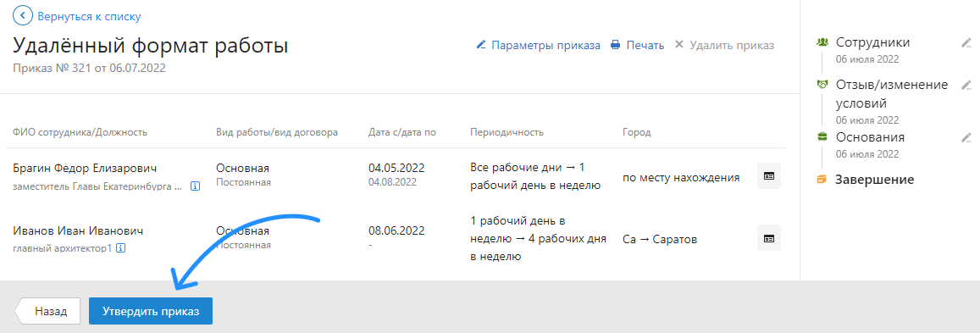Viewport: 980px width, 333px height.
Task: Edit the 'Сотрудники' step with pencil
Action: click(x=966, y=43)
